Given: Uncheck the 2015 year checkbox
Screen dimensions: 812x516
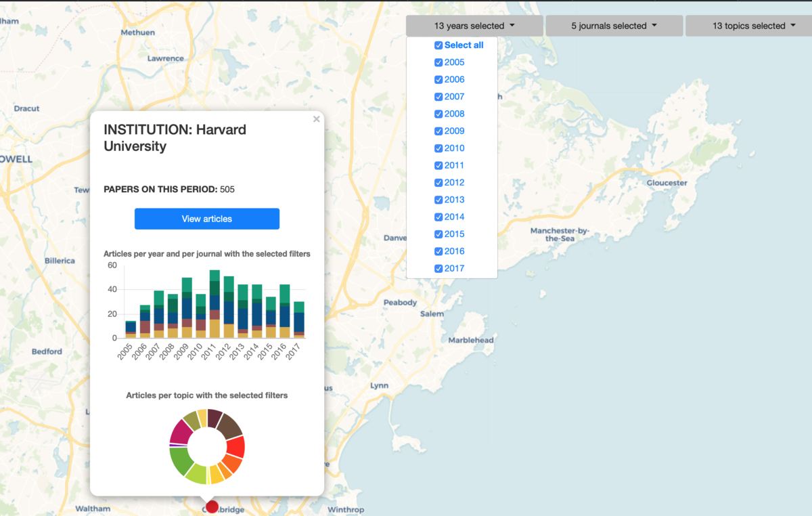Looking at the screenshot, I should pos(438,234).
